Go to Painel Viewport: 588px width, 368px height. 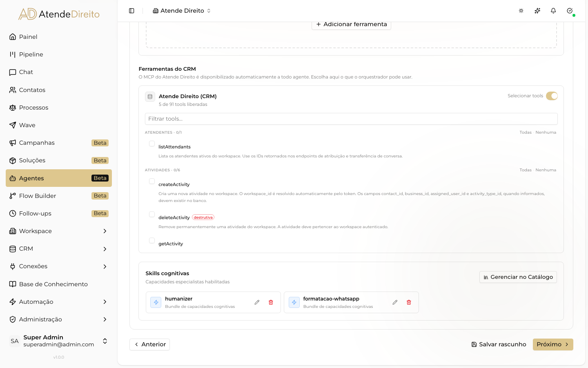[x=59, y=37]
